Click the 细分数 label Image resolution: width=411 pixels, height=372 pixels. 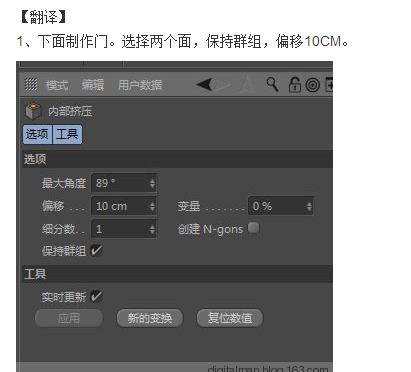pos(58,229)
